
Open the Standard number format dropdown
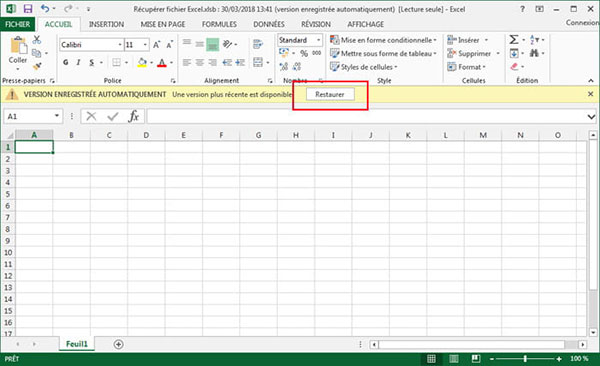[318, 40]
